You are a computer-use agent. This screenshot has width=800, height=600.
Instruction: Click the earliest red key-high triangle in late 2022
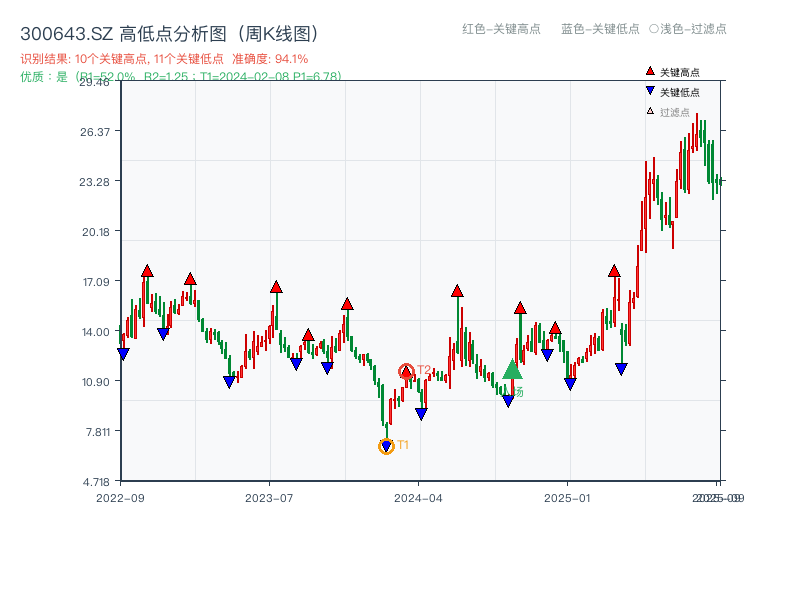point(147,271)
